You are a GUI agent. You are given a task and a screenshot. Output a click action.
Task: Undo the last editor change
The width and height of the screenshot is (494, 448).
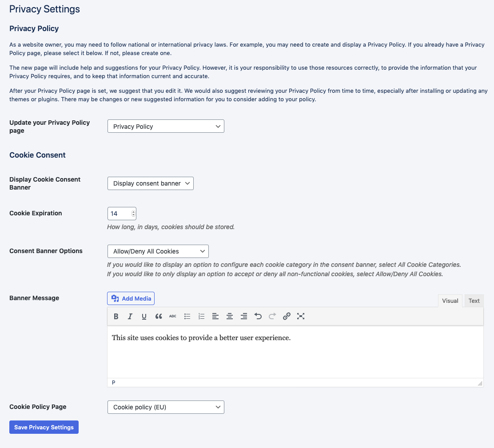click(x=258, y=316)
